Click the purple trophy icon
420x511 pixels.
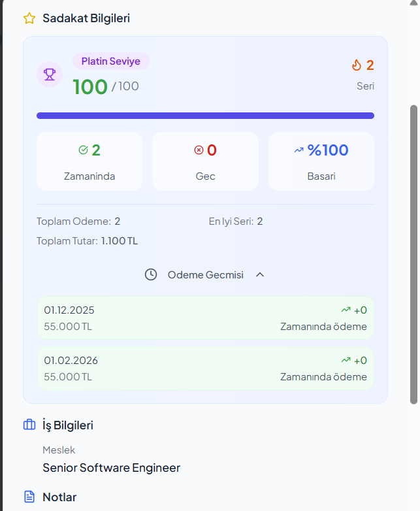coord(50,74)
